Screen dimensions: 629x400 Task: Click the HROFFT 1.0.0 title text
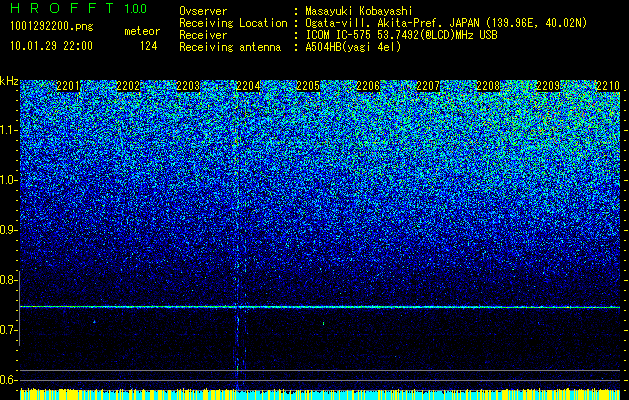(x=79, y=8)
